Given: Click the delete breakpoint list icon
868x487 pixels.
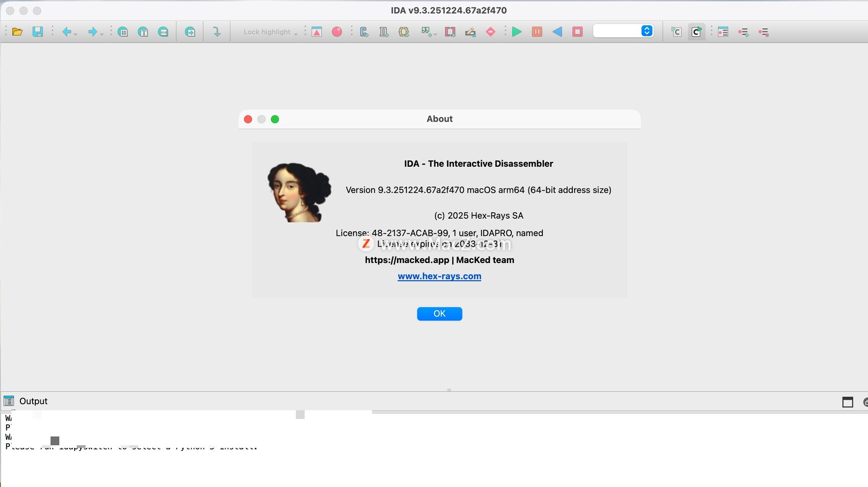Looking at the screenshot, I should tap(764, 32).
